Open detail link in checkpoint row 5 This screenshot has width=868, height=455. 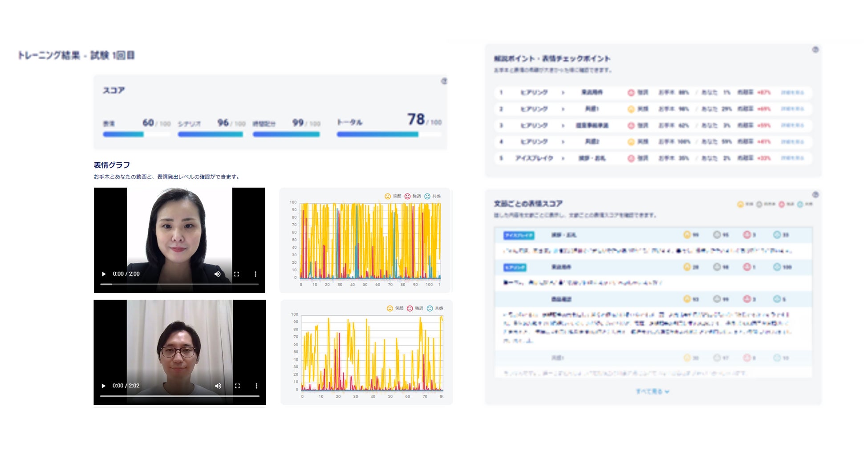click(x=792, y=158)
